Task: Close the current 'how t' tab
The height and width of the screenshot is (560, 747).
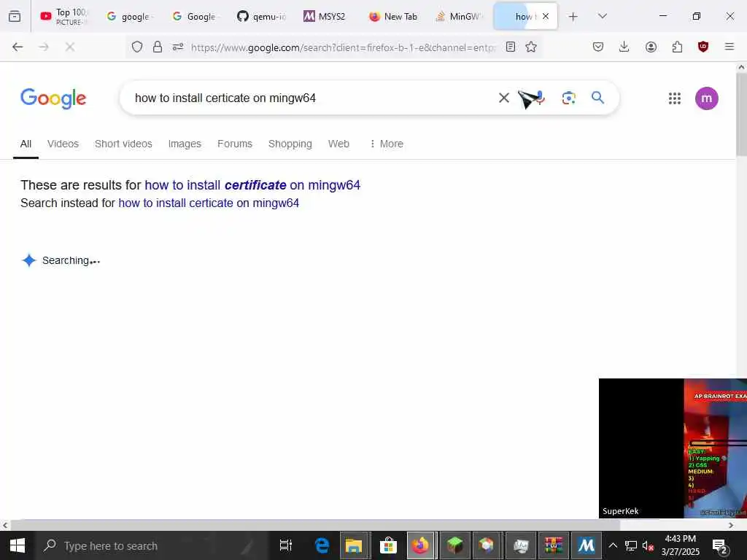Action: pyautogui.click(x=546, y=16)
